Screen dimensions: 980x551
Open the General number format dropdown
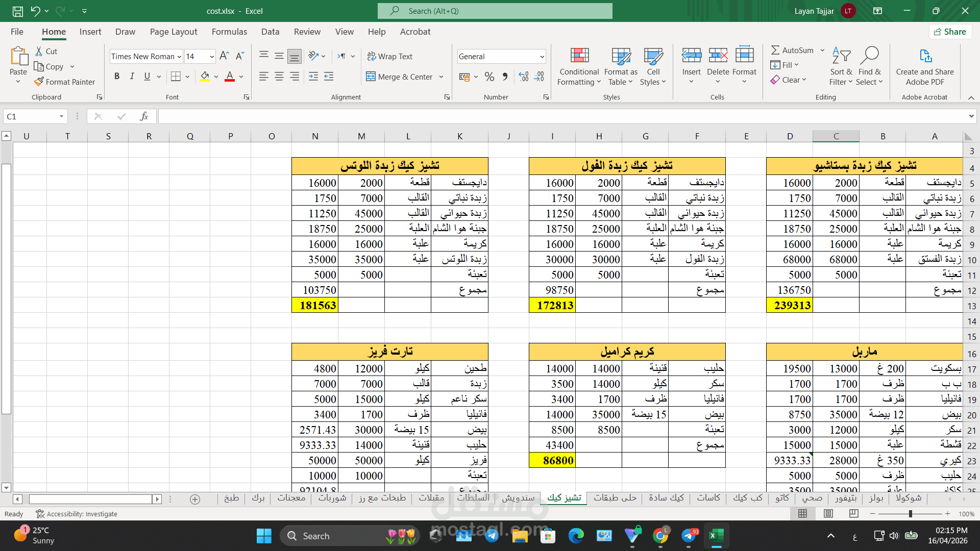542,57
